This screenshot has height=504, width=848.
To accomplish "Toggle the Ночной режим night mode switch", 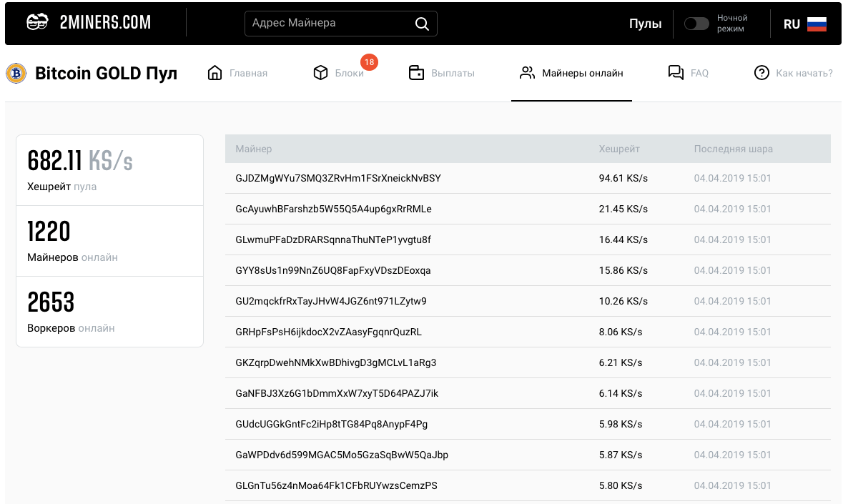I will pos(696,24).
